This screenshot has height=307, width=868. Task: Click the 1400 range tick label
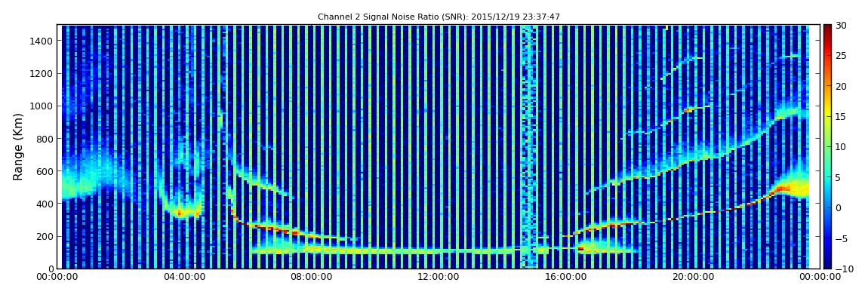[x=42, y=41]
